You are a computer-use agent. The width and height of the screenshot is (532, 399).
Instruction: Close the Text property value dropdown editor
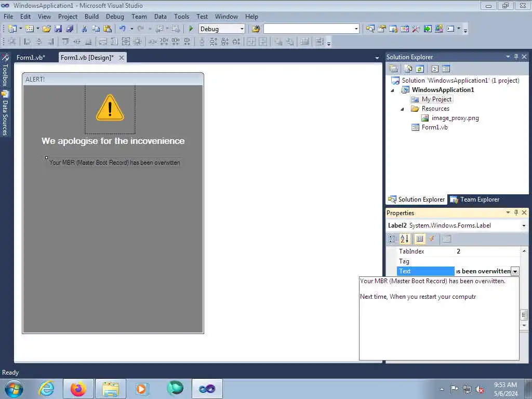[x=515, y=271]
